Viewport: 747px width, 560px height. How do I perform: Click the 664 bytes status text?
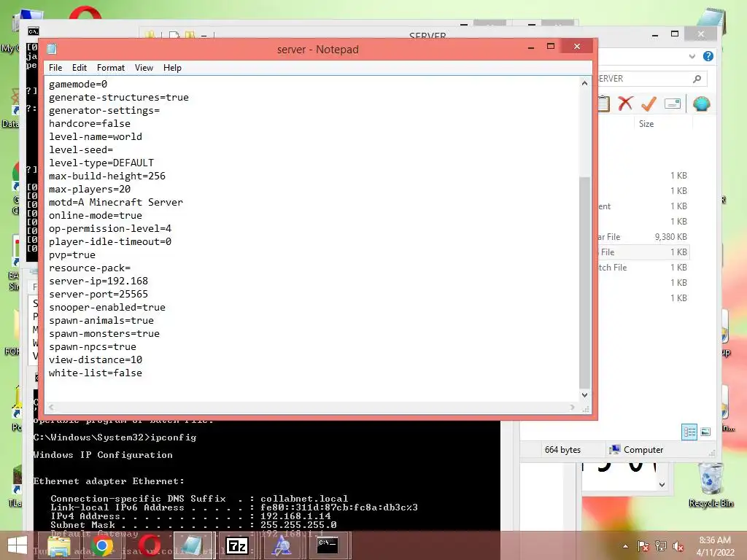[562, 449]
